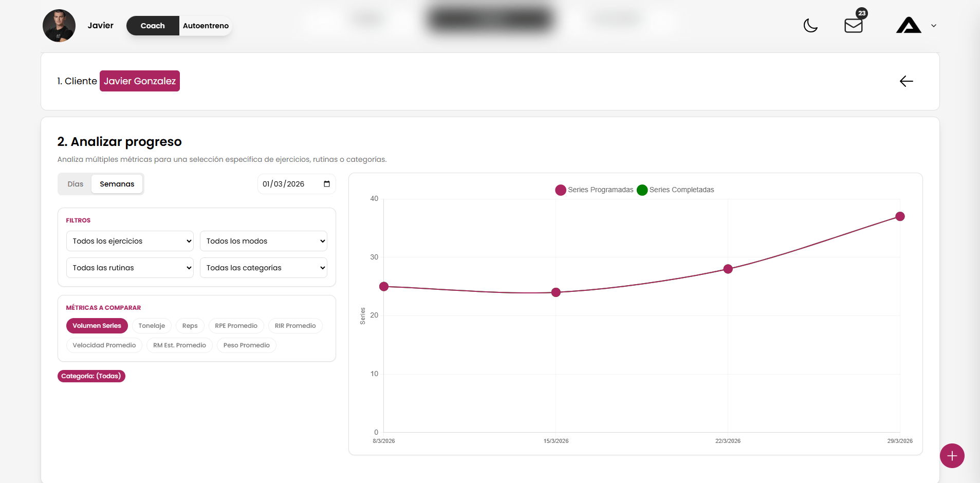The image size is (980, 483).
Task: Open the Todos los ejercicios dropdown
Action: point(130,241)
